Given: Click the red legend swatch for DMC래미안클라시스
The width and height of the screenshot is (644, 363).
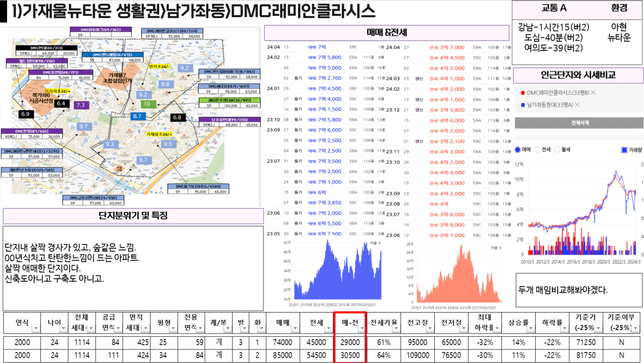Looking at the screenshot, I should point(522,93).
